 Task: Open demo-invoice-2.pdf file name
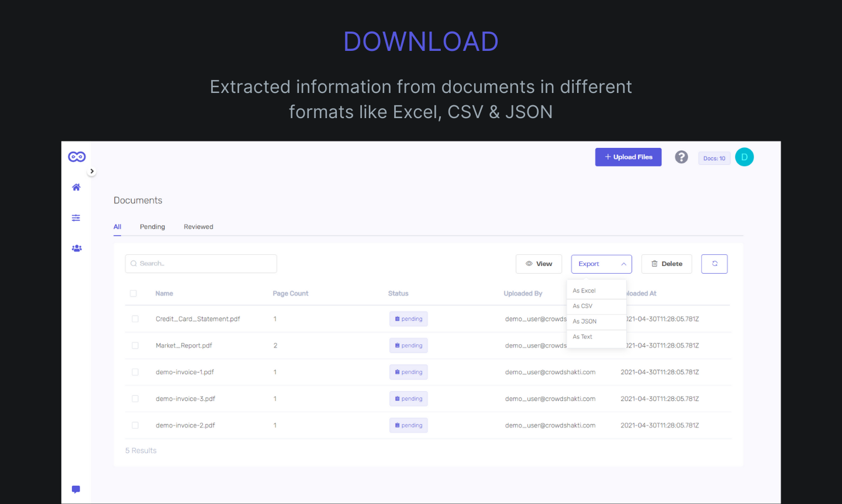(x=185, y=426)
